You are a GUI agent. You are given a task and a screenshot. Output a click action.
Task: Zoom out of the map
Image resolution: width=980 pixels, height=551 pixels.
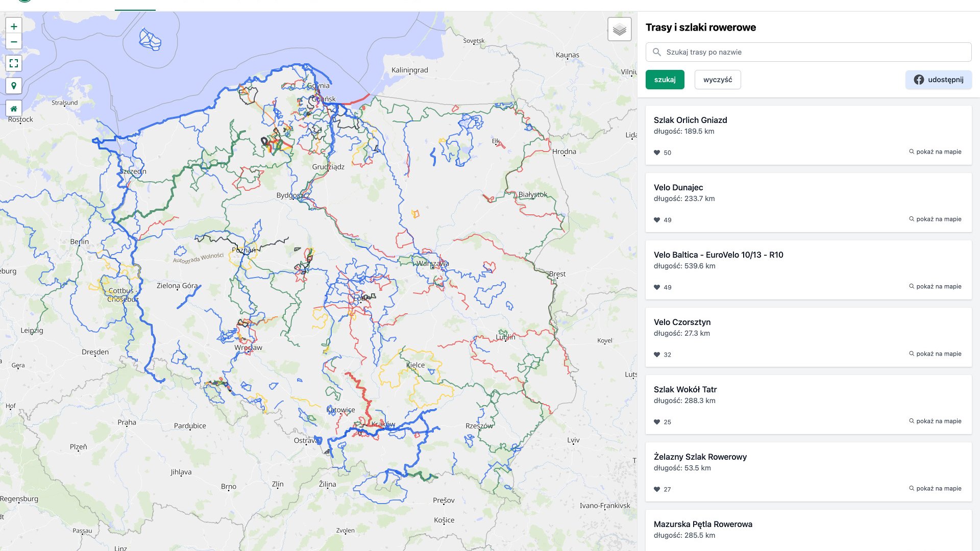14,42
